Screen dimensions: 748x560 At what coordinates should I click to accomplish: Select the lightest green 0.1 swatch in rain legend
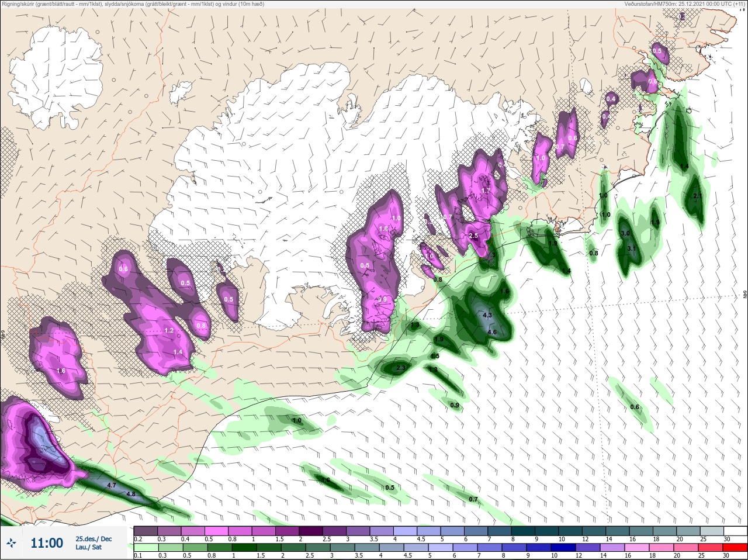point(146,548)
